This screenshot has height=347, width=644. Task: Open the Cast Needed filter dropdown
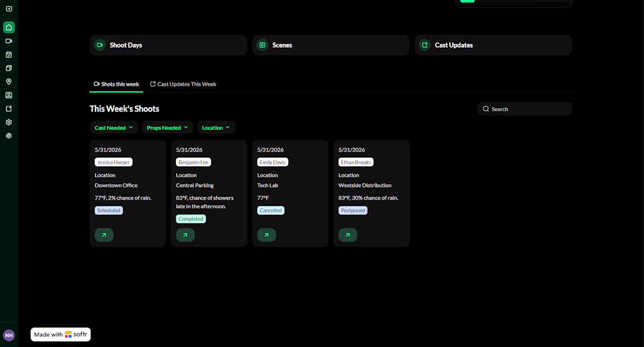[114, 128]
